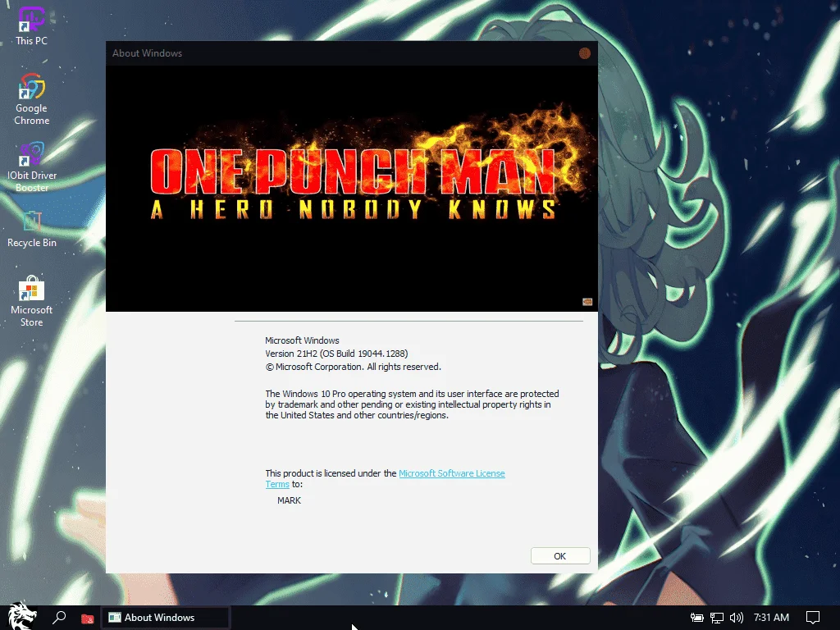This screenshot has width=840, height=630.
Task: Select the Microsoft Store desktop shortcut
Action: click(x=31, y=301)
